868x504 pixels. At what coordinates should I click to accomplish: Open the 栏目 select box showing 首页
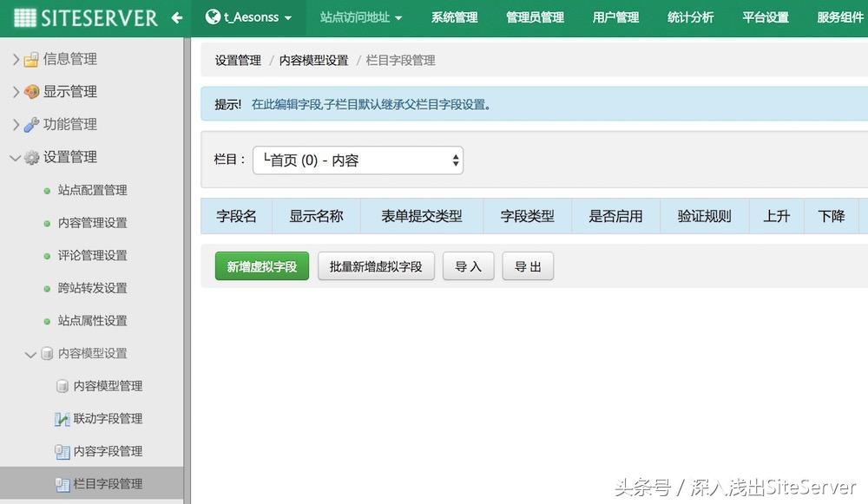tap(358, 160)
